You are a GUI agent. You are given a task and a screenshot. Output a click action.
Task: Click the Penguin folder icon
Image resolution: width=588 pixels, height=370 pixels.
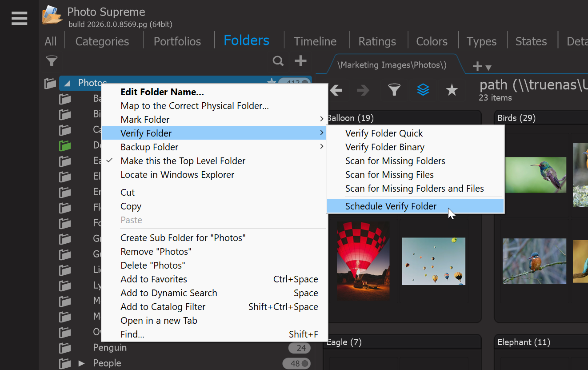point(65,347)
